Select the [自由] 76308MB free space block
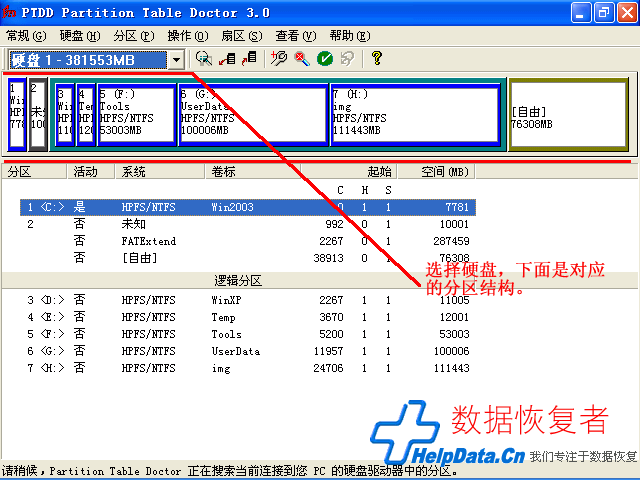 coord(568,115)
